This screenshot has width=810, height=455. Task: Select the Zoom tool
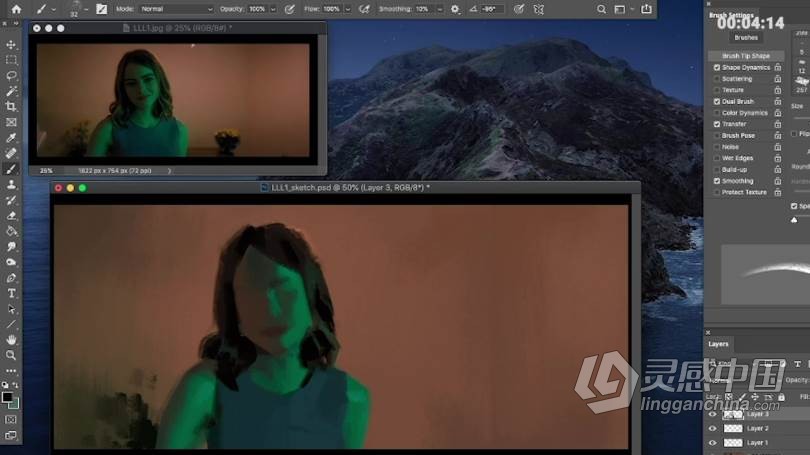(11, 355)
